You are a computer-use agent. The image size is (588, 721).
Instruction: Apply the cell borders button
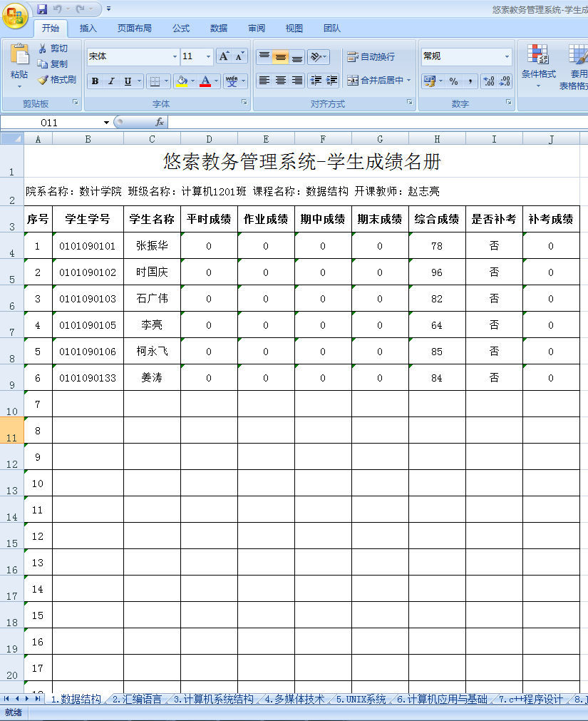coord(155,81)
